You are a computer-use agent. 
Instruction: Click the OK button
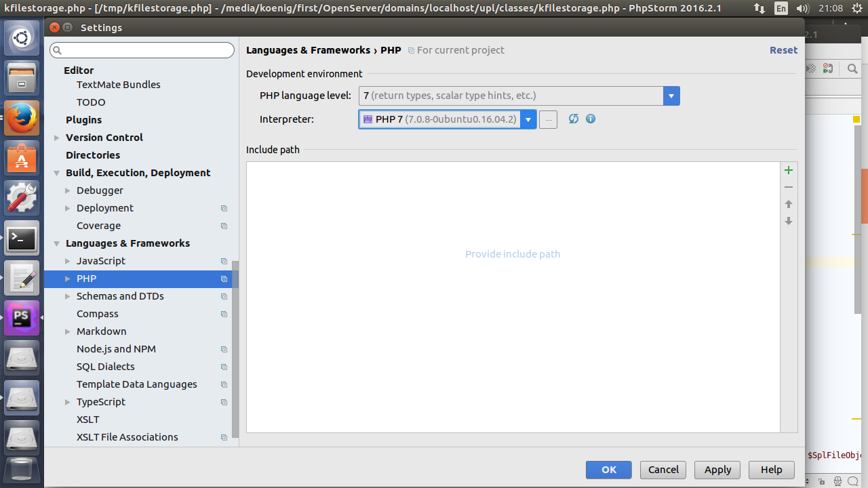609,470
